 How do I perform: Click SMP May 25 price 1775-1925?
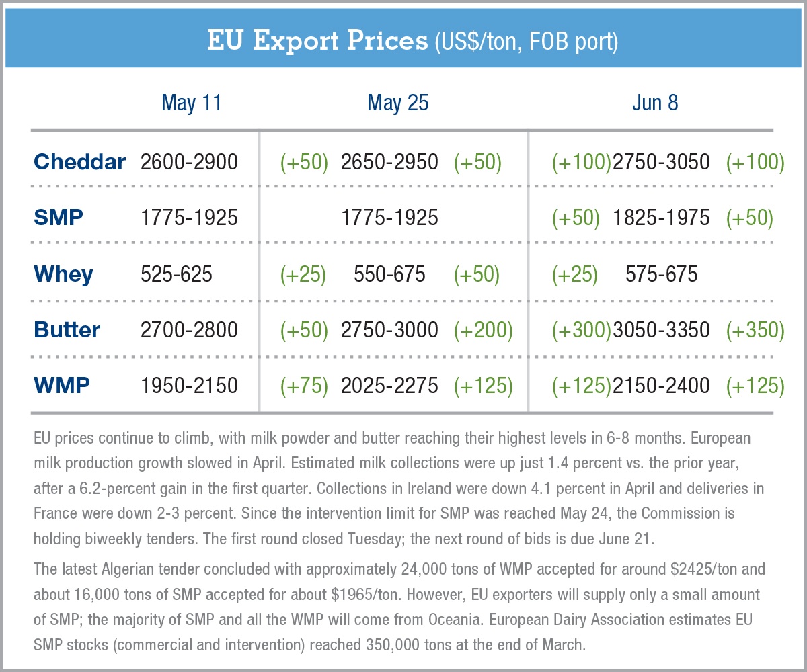click(x=390, y=217)
